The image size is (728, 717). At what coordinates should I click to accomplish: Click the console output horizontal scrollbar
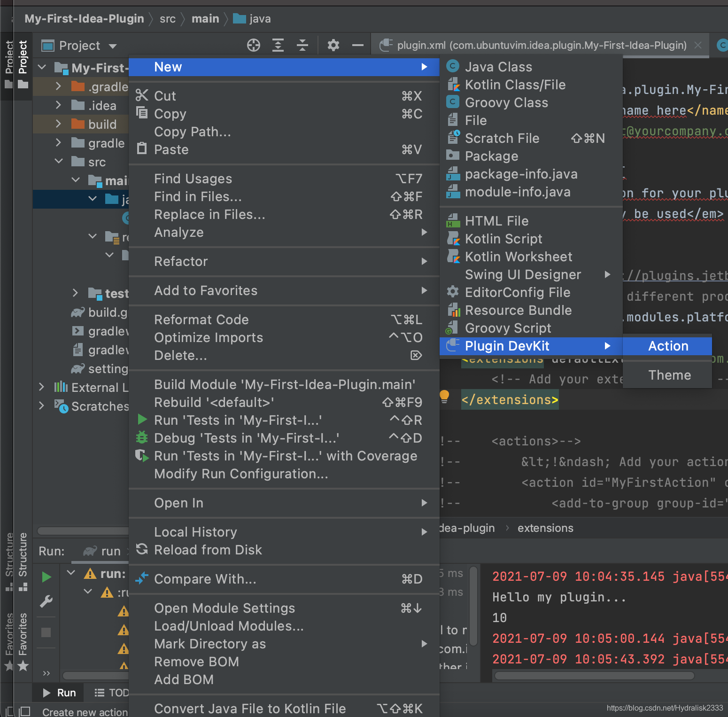coord(594,676)
